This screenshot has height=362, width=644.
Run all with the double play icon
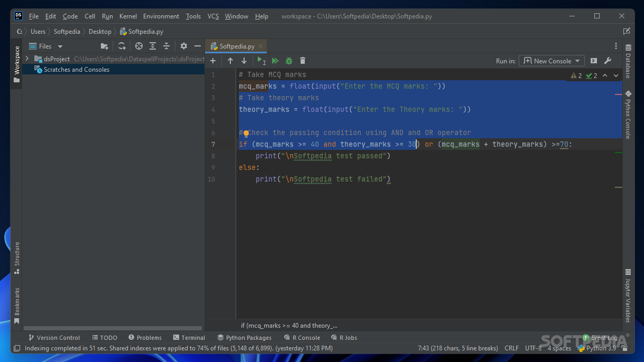[x=275, y=61]
